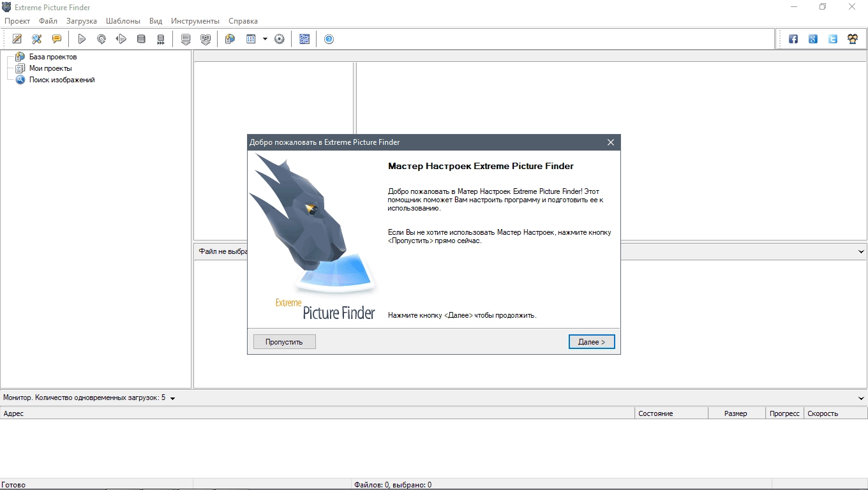
Task: Click the magnifier icon beside Поиск изображений
Action: (20, 80)
